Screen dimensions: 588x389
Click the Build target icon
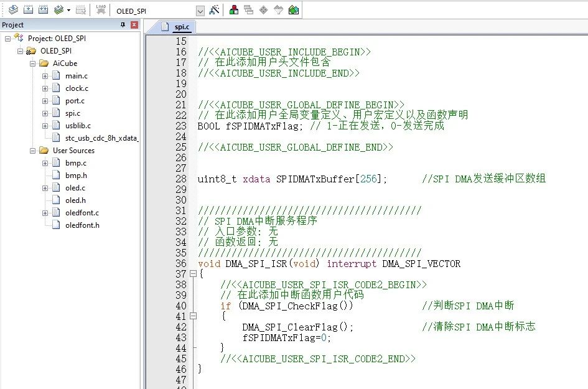click(x=29, y=10)
